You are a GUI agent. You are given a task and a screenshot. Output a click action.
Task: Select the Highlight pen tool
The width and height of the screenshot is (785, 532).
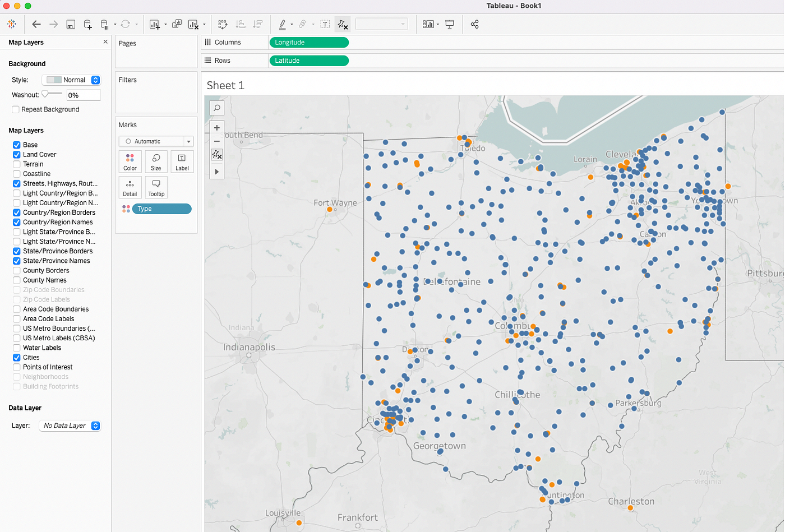pos(283,24)
